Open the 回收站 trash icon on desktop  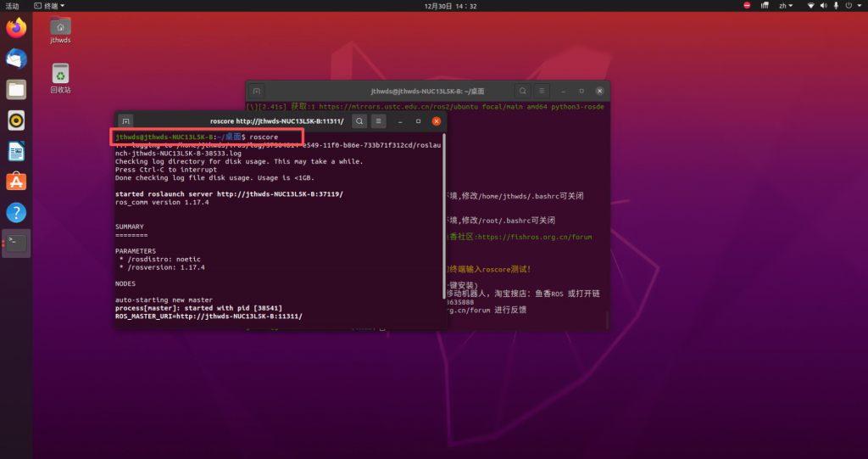(x=60, y=78)
